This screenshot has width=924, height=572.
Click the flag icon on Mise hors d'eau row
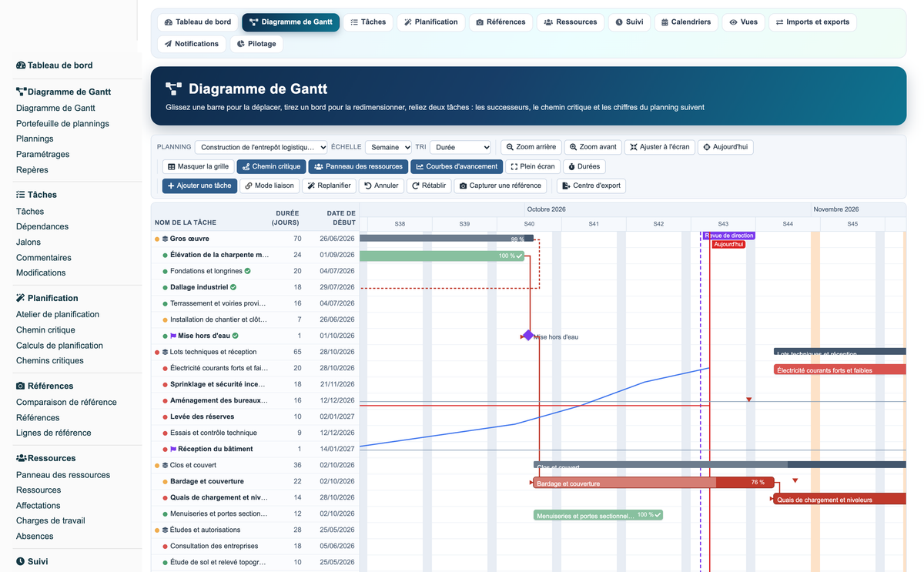click(173, 336)
